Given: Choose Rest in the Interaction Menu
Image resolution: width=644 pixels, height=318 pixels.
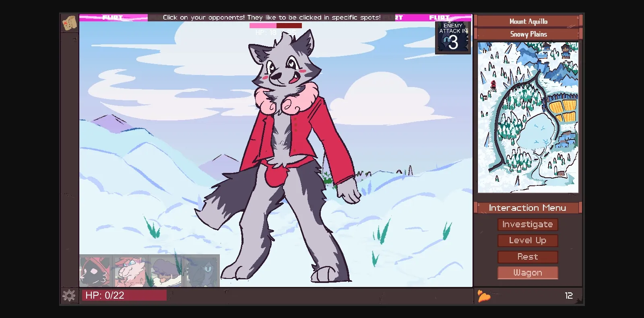Looking at the screenshot, I should [x=527, y=257].
